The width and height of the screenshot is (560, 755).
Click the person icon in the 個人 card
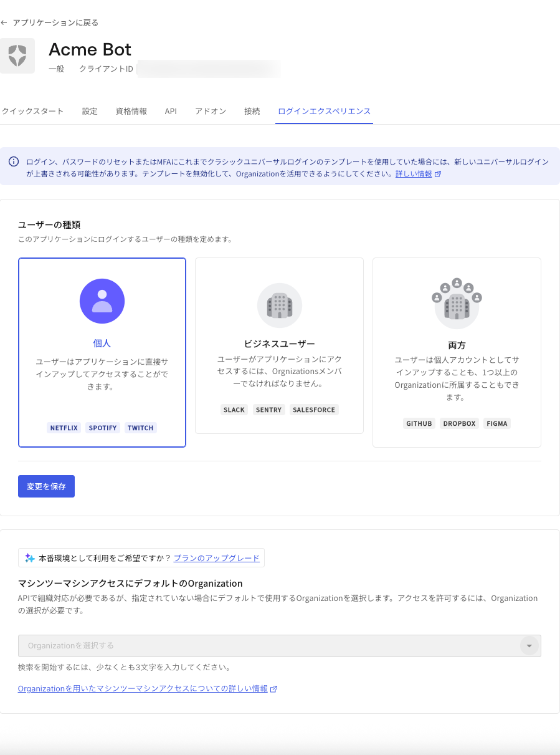coord(102,301)
